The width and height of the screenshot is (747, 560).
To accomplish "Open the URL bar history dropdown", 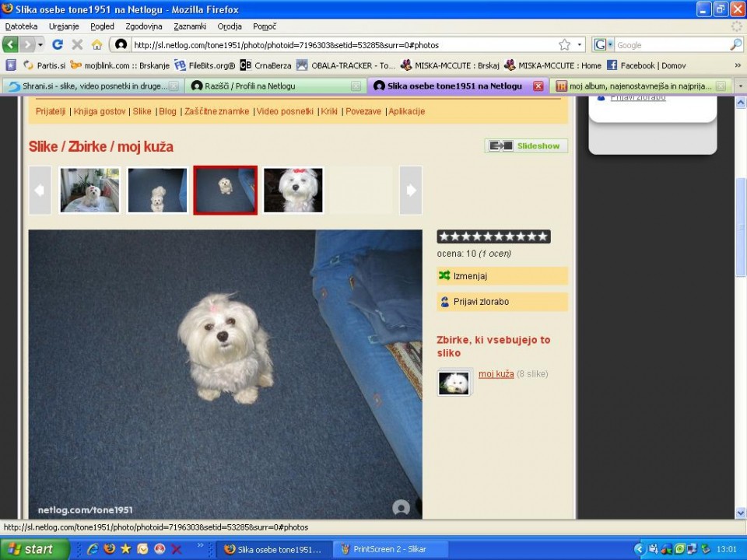I will pyautogui.click(x=579, y=45).
